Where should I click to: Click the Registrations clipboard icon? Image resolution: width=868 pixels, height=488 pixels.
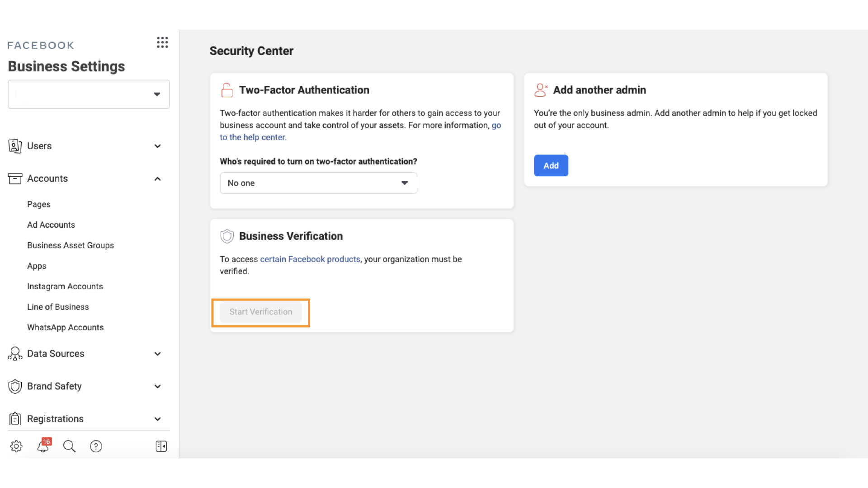click(15, 419)
